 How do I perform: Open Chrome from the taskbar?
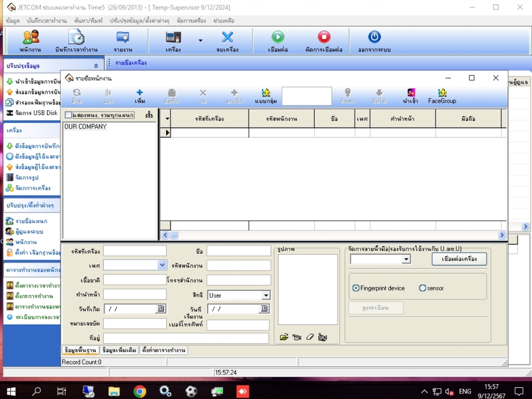(140, 391)
